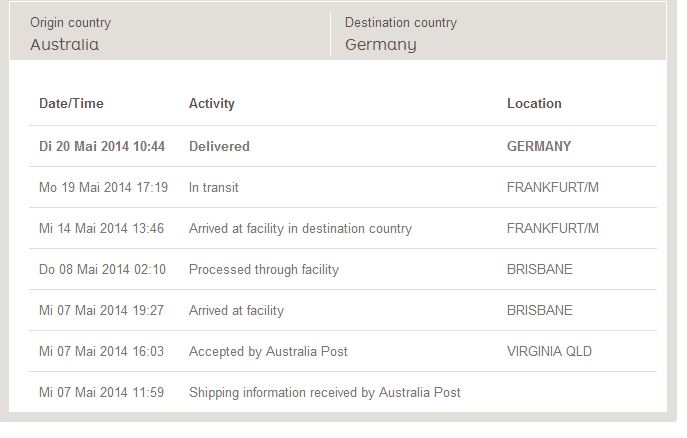
Task: Select the Origin country value Australia
Action: coord(65,45)
